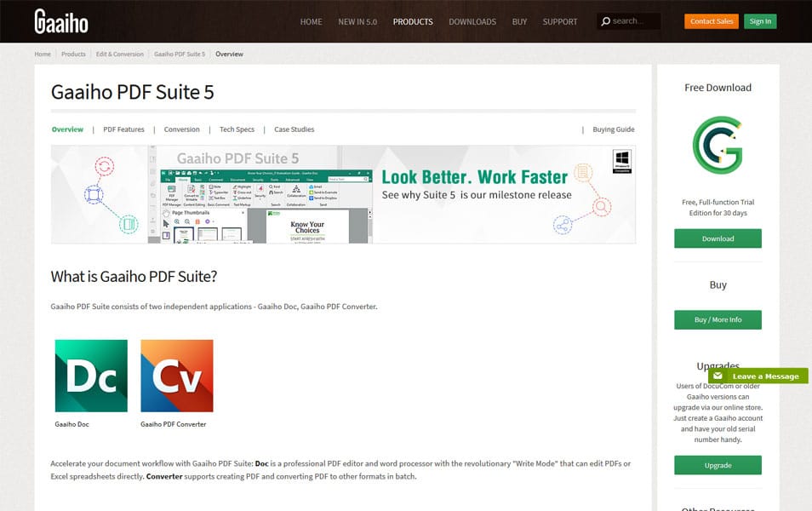Click the blue share icon in banner
The image size is (812, 511).
(563, 225)
